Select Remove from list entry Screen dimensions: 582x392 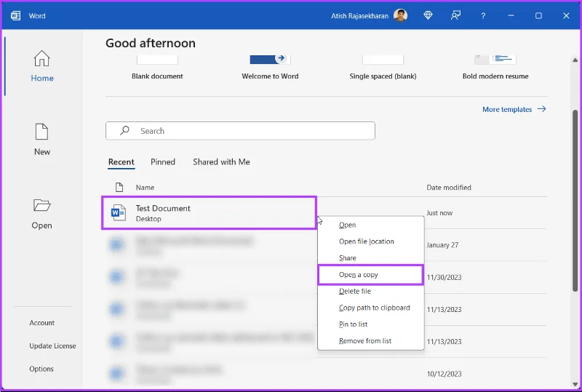pyautogui.click(x=371, y=341)
